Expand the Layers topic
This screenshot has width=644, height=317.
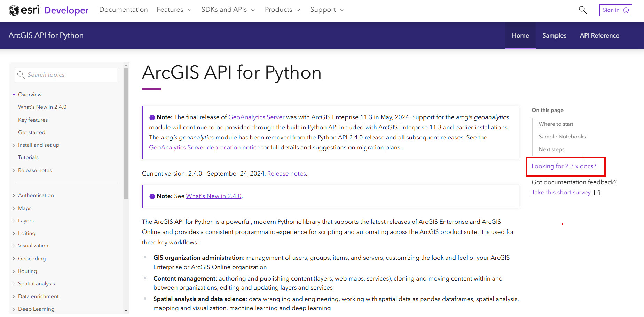[14, 221]
